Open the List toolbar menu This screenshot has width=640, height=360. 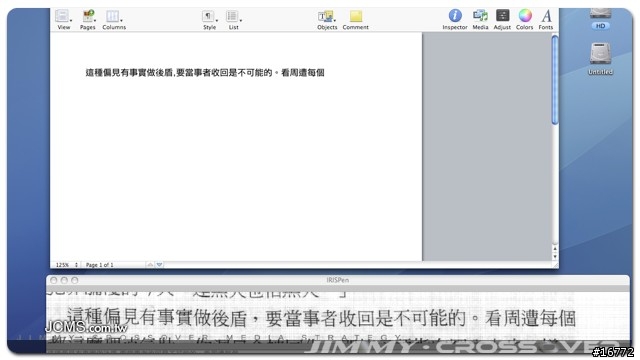tap(233, 19)
